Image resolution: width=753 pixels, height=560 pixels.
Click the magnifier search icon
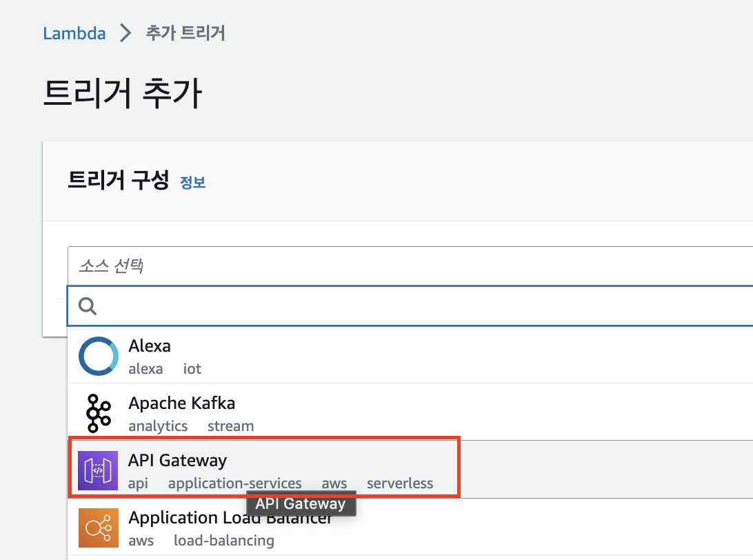tap(88, 306)
